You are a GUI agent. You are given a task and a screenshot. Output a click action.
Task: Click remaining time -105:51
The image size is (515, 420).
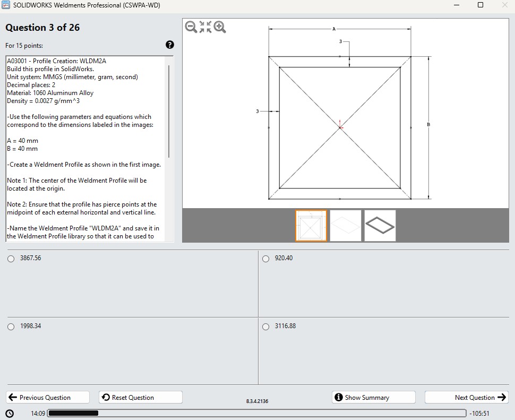[x=480, y=414]
